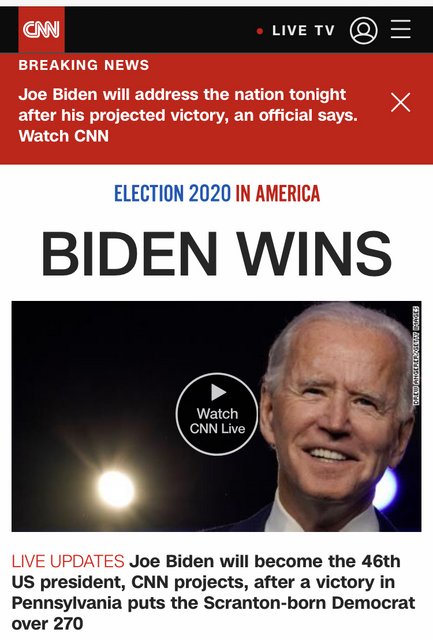Screen dimensions: 433x640
Task: Click the red In America text
Action: [x=278, y=193]
